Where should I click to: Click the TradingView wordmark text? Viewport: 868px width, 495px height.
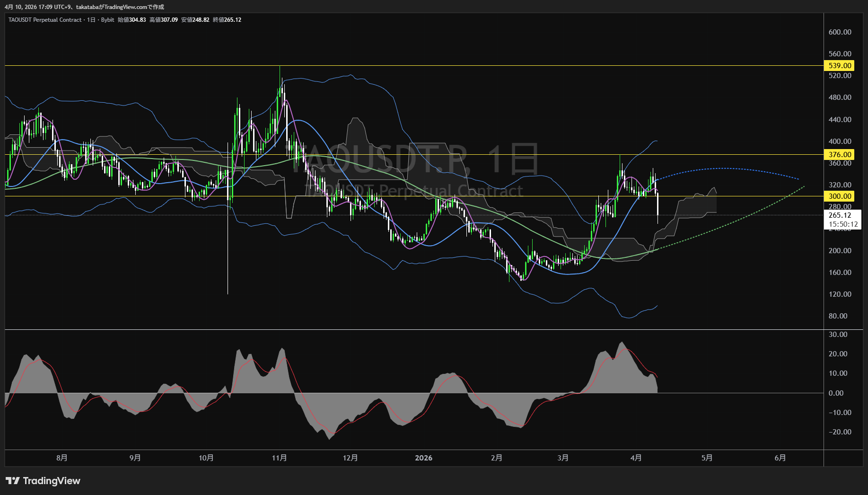click(52, 481)
